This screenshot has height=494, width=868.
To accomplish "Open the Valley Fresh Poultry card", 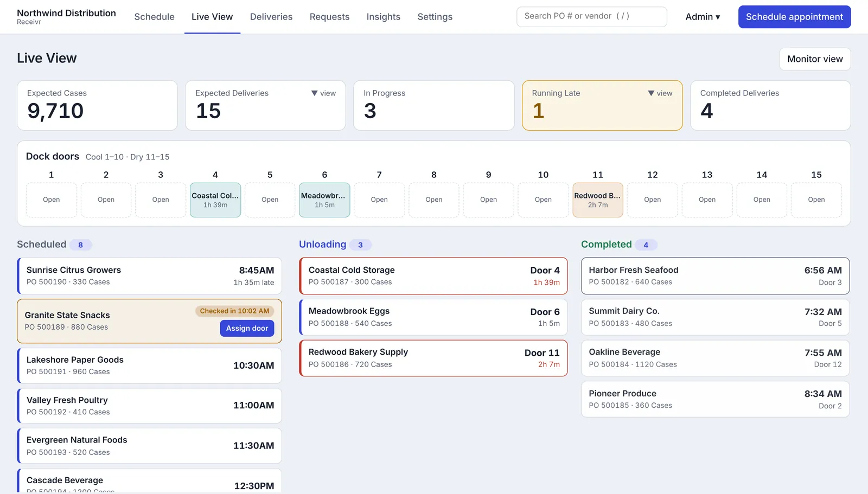I will coord(149,406).
